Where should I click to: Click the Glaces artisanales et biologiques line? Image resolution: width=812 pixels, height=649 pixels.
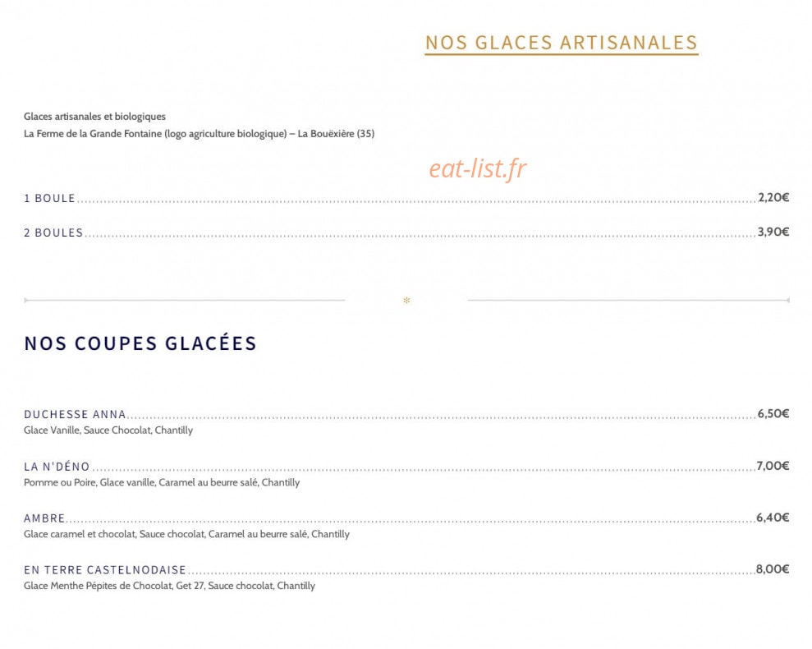[x=94, y=117]
